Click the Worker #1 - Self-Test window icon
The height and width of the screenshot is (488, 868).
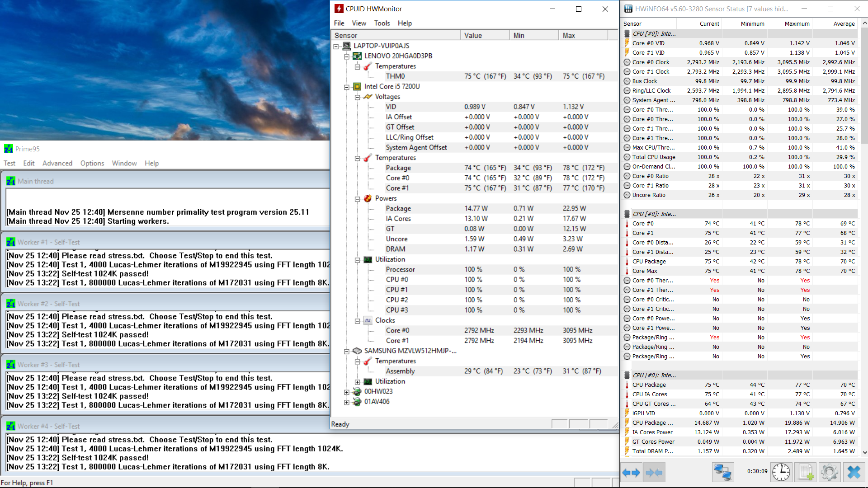coord(11,242)
